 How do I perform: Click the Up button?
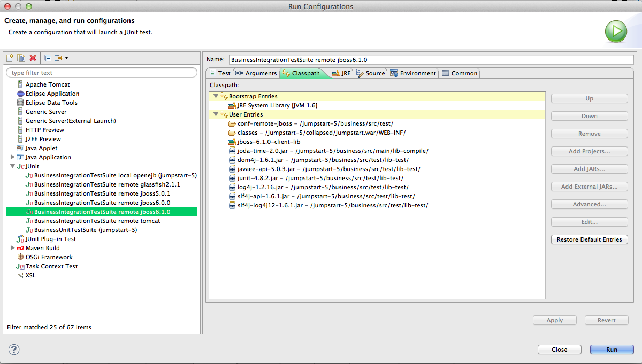tap(589, 98)
